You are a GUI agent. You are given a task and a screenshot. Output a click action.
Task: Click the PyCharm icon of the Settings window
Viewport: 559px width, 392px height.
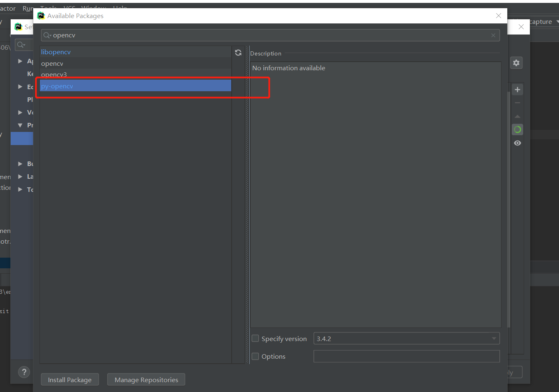click(x=18, y=27)
